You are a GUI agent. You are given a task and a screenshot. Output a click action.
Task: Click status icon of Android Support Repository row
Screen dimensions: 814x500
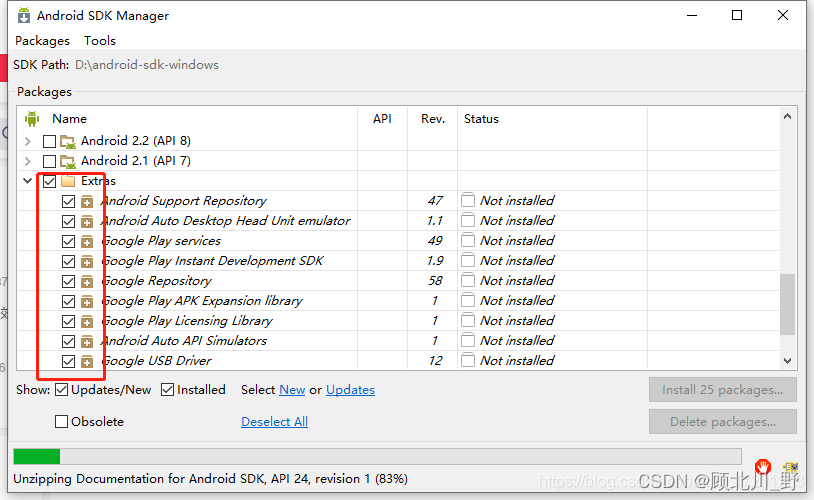coord(468,200)
